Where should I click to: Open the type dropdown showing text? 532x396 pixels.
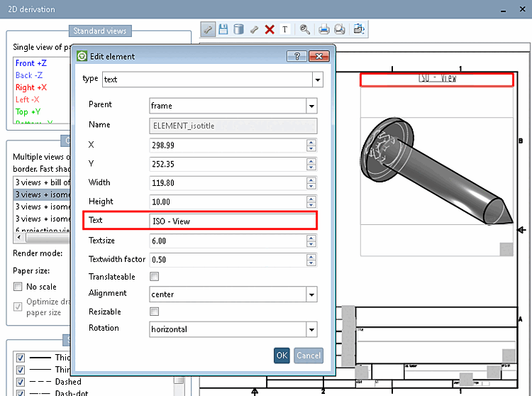317,79
